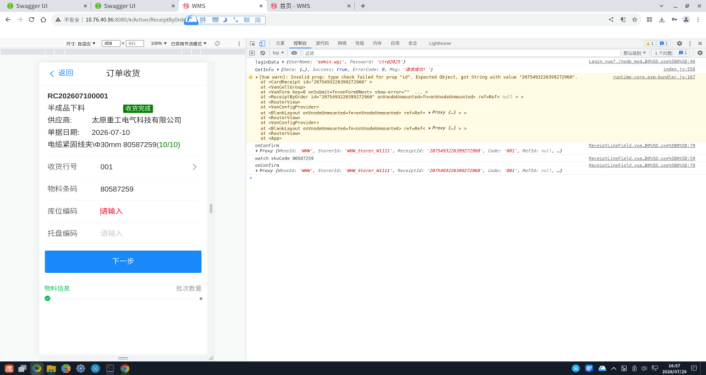Viewport: 706px width, 375px height.
Task: Reload the current page
Action: click(x=32, y=19)
